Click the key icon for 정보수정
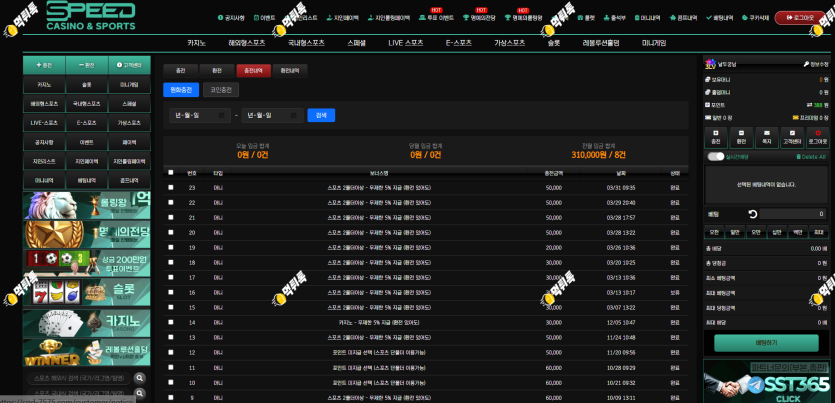The height and width of the screenshot is (403, 835). [806, 64]
